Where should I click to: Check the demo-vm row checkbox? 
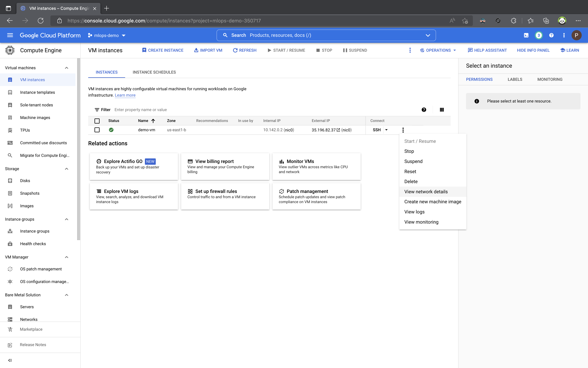click(97, 130)
